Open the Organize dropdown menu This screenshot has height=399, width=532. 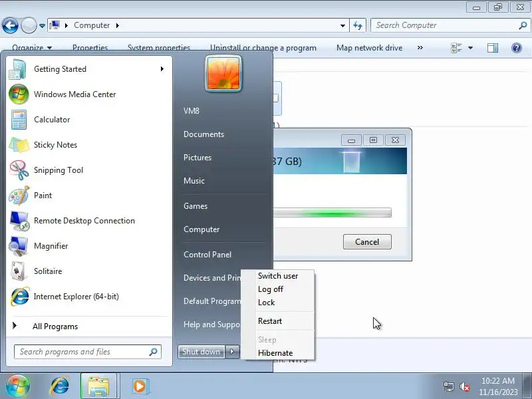click(32, 48)
